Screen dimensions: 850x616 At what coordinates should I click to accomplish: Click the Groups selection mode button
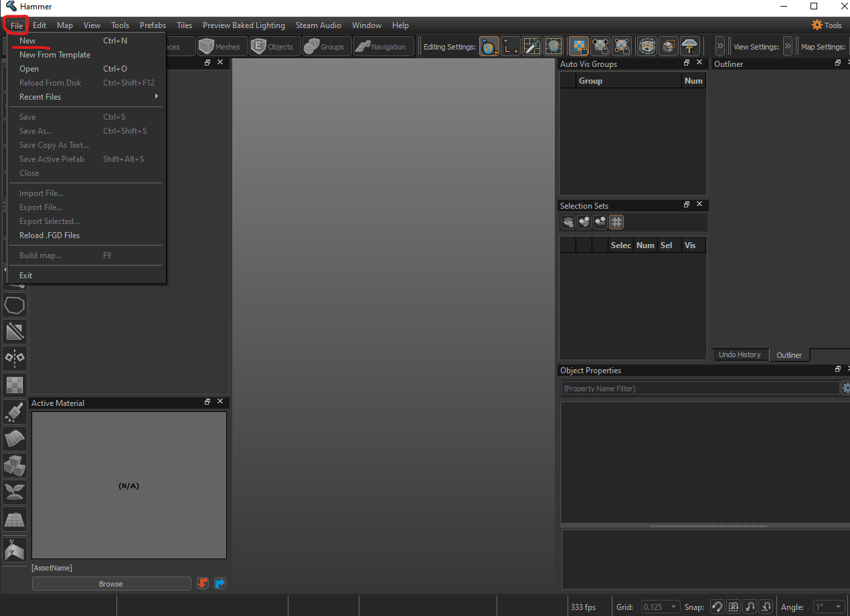[x=325, y=47]
